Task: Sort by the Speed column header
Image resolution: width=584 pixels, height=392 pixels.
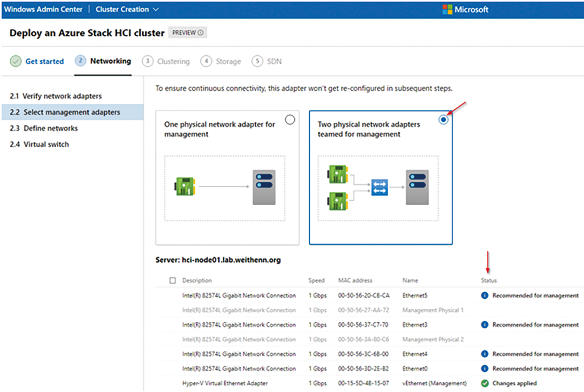Action: coord(317,281)
